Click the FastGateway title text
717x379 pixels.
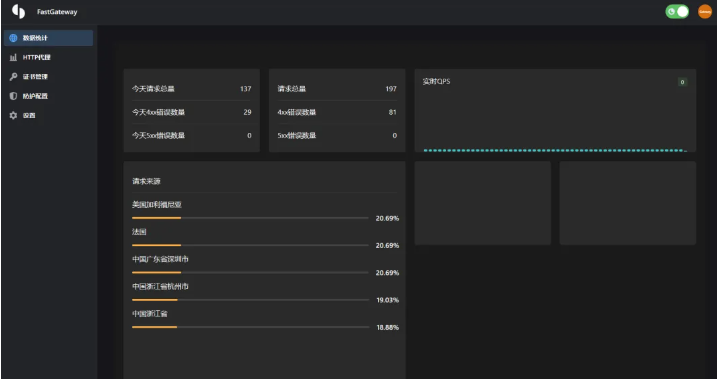(57, 12)
